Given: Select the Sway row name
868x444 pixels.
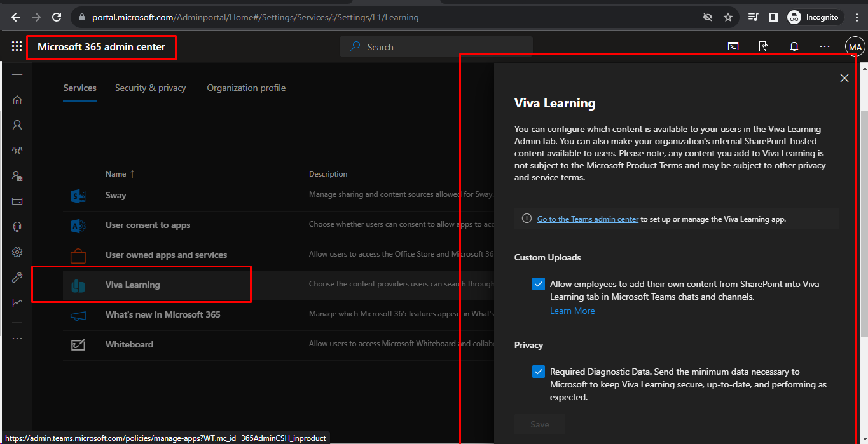Looking at the screenshot, I should pyautogui.click(x=116, y=196).
